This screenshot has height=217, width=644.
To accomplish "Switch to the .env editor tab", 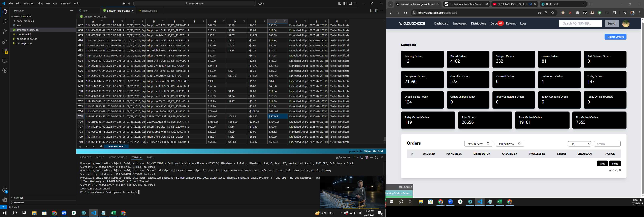I will click(85, 11).
